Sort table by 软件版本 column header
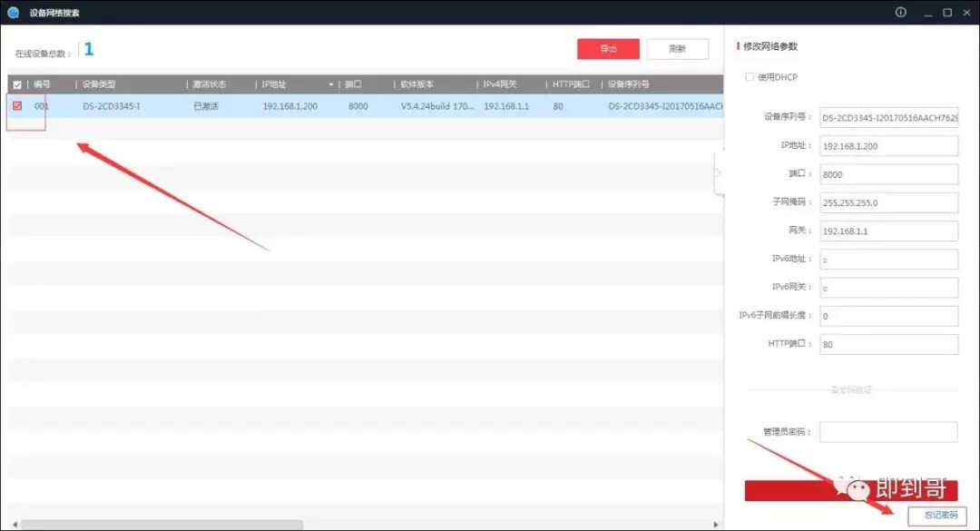The height and width of the screenshot is (531, 980). pos(416,84)
